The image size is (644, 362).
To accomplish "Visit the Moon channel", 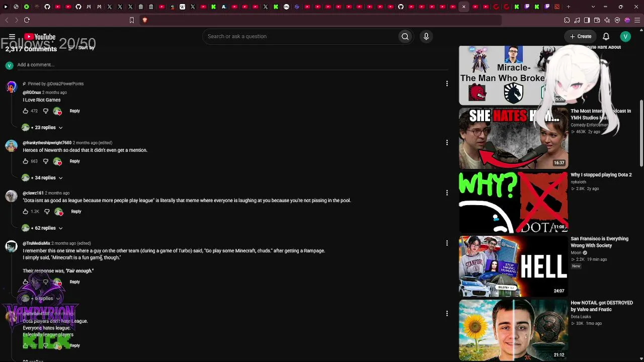I will [x=576, y=253].
